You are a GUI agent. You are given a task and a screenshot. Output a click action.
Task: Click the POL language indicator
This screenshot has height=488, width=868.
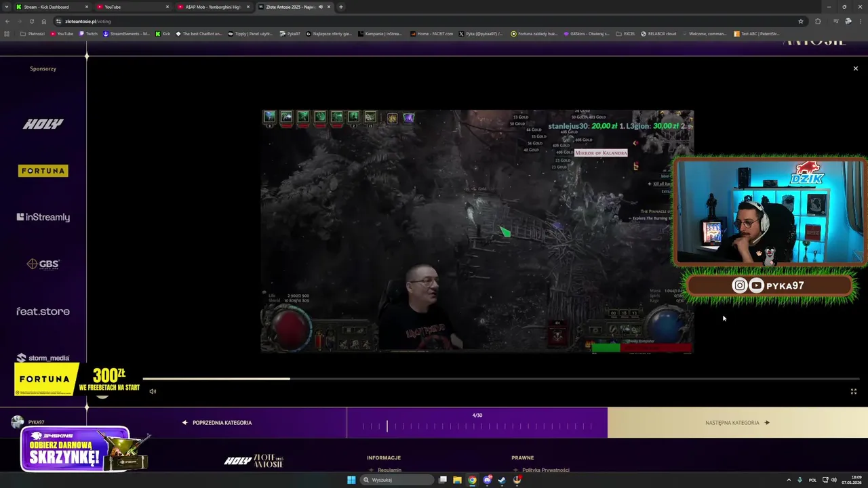point(812,480)
